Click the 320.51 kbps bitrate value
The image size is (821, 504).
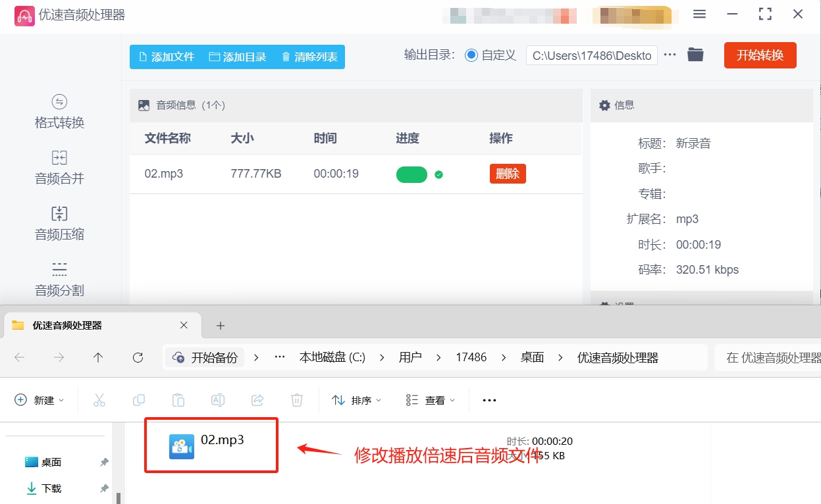pyautogui.click(x=707, y=270)
